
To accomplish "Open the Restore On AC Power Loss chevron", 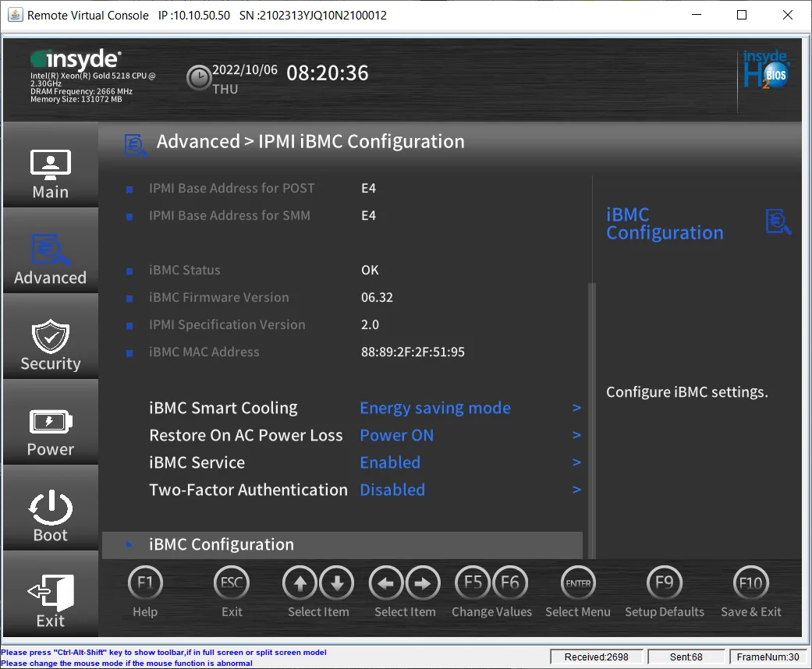I will pos(576,435).
